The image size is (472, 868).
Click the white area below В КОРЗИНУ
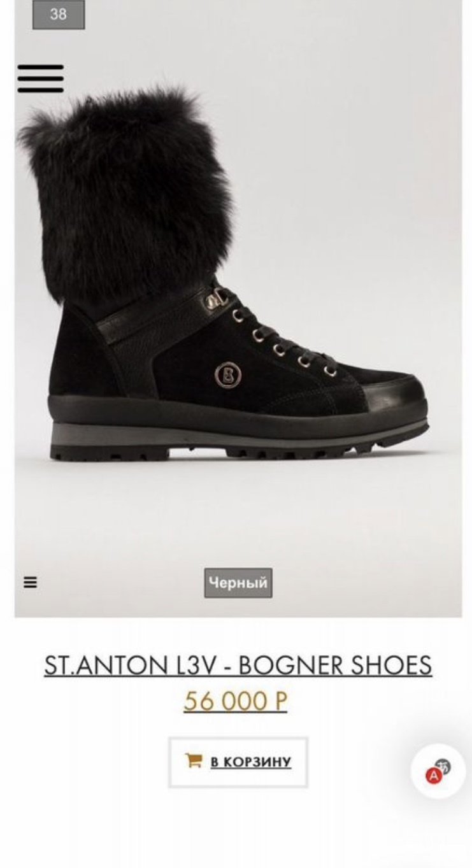click(x=238, y=828)
